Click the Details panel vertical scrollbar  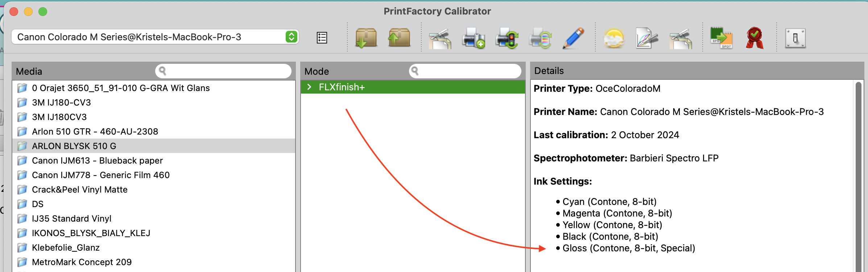(858, 177)
